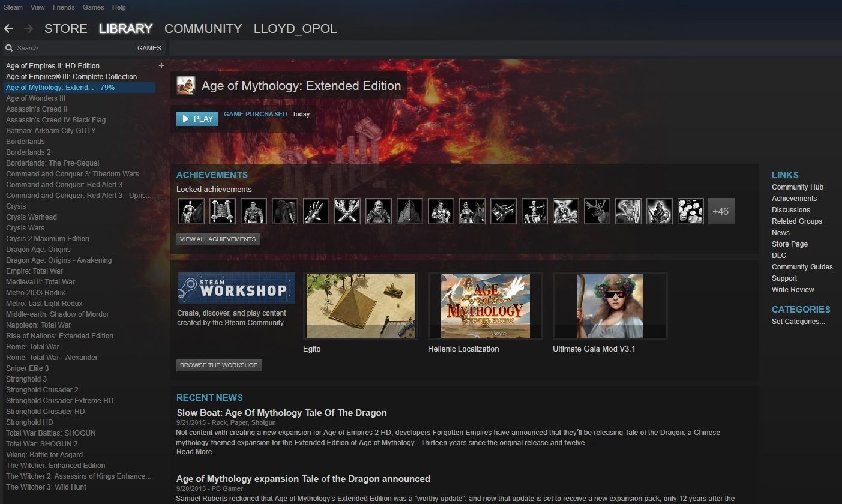Click the plus icon beside Age of Empires II
Viewport: 842px width, 504px height.
pos(161,65)
